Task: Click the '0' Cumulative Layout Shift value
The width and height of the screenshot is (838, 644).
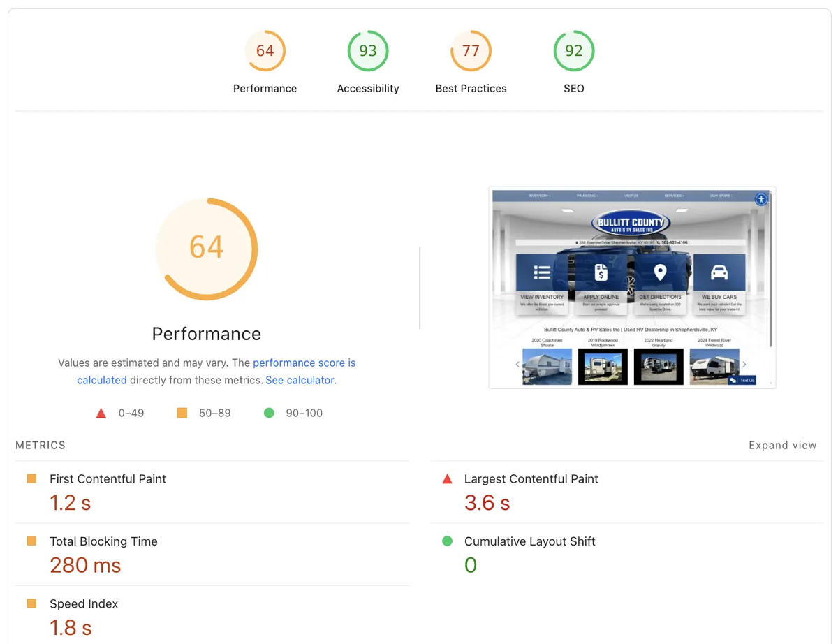Action: pos(471,565)
